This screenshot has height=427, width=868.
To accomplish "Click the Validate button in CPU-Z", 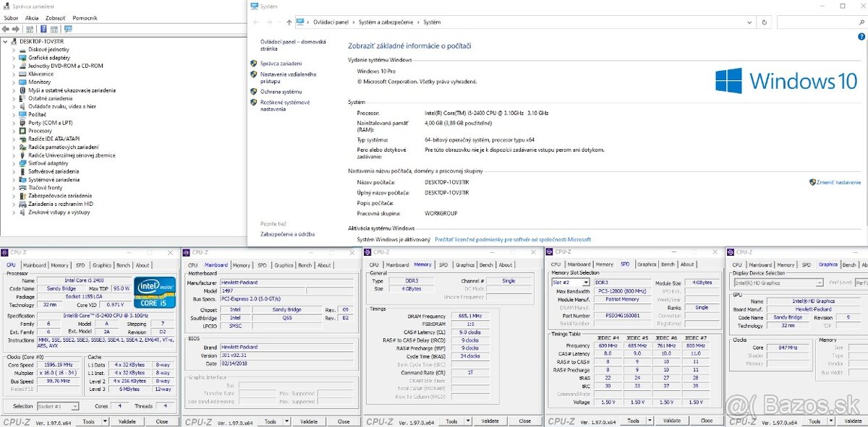I will point(128,420).
